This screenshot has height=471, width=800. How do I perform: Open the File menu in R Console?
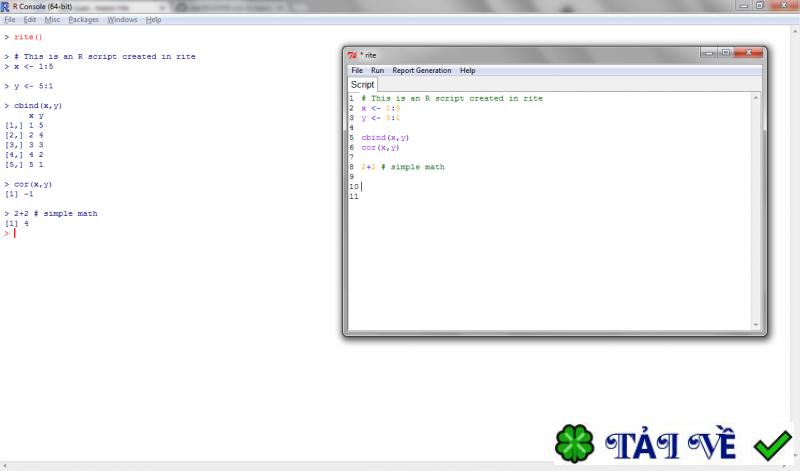click(10, 19)
